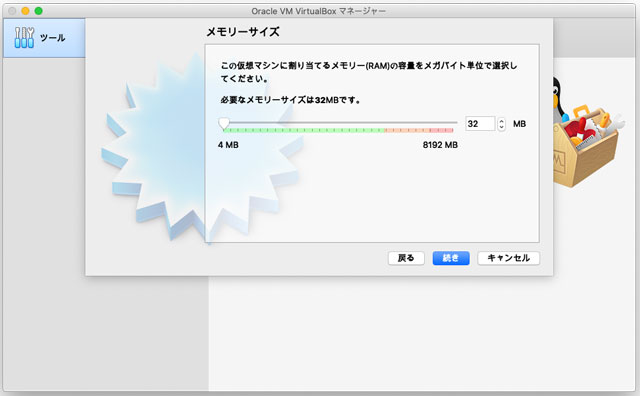This screenshot has width=640, height=396.
Task: Click the memory size input field showing 32
Action: pyautogui.click(x=480, y=124)
